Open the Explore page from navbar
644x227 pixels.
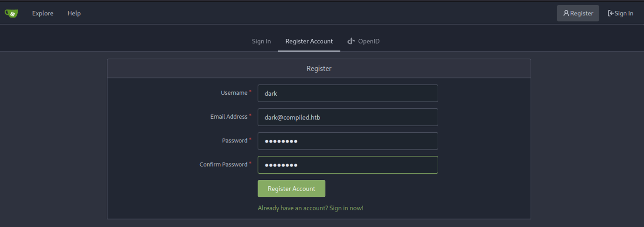tap(42, 13)
